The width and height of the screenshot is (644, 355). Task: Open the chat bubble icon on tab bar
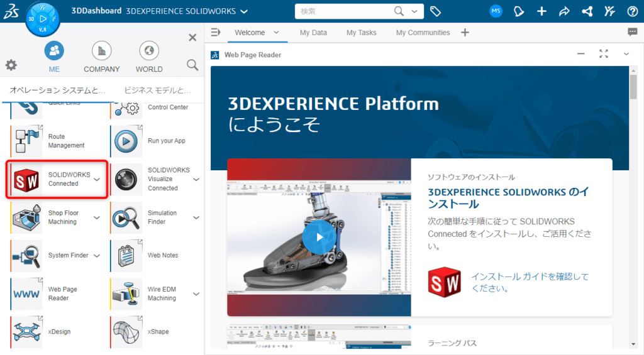633,32
